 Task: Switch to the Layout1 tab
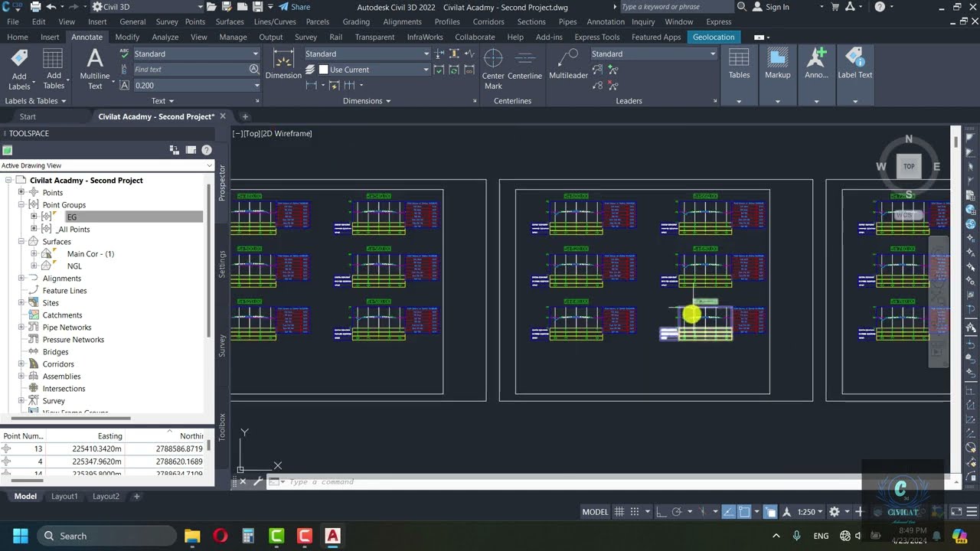(x=64, y=496)
